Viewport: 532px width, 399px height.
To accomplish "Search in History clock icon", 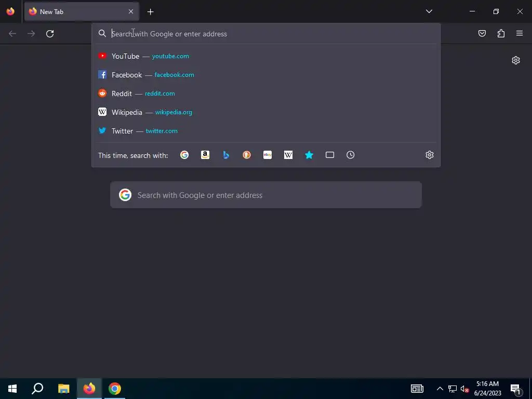I will click(351, 155).
